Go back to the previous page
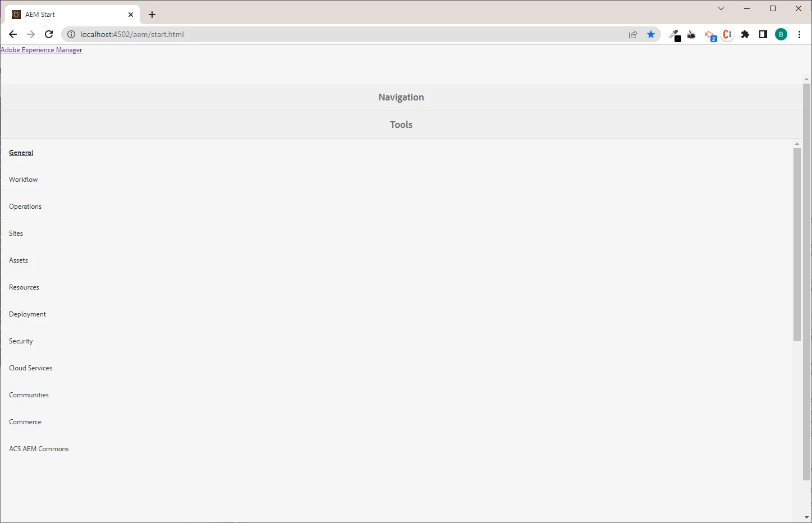 (x=13, y=34)
